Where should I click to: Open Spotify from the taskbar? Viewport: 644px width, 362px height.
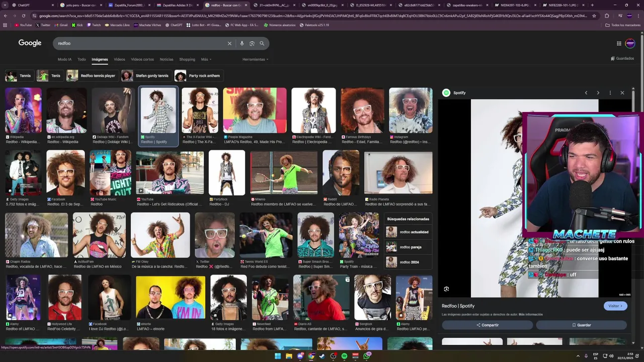(x=344, y=356)
